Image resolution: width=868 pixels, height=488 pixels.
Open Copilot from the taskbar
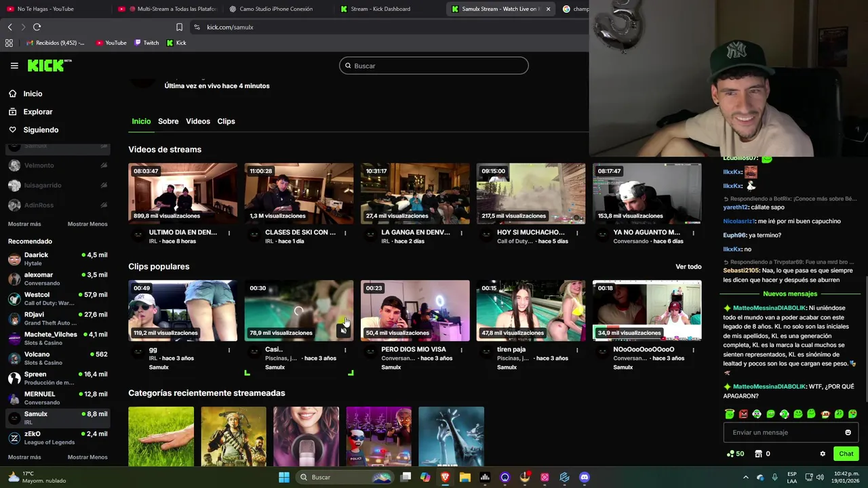pos(425,477)
